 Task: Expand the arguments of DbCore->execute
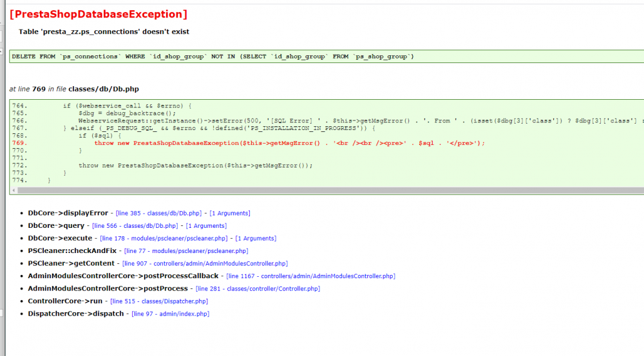tap(256, 238)
